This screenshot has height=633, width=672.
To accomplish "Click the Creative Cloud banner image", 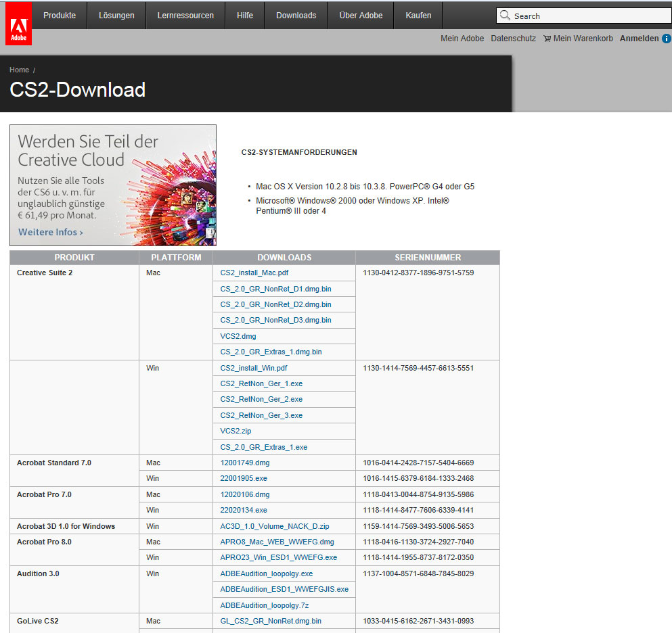I will 113,185.
